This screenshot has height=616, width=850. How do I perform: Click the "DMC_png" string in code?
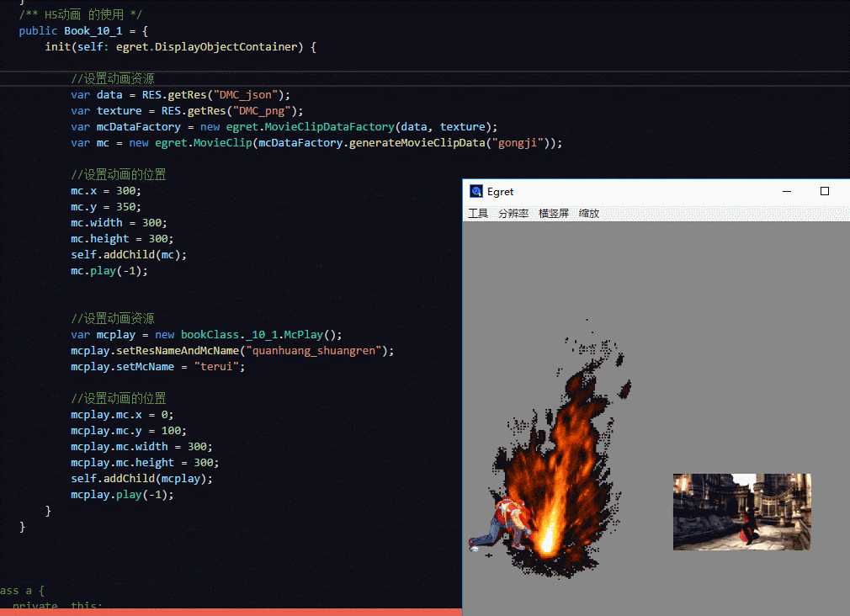(263, 110)
